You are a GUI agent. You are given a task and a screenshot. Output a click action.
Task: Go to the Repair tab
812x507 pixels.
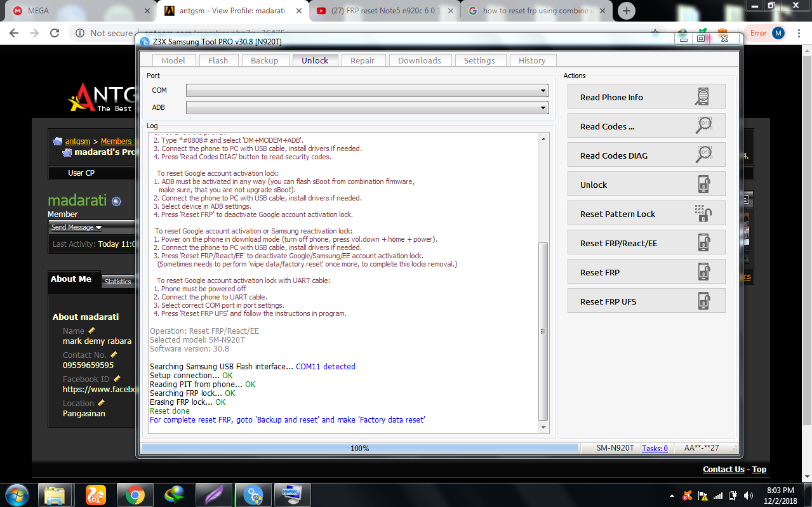[363, 60]
